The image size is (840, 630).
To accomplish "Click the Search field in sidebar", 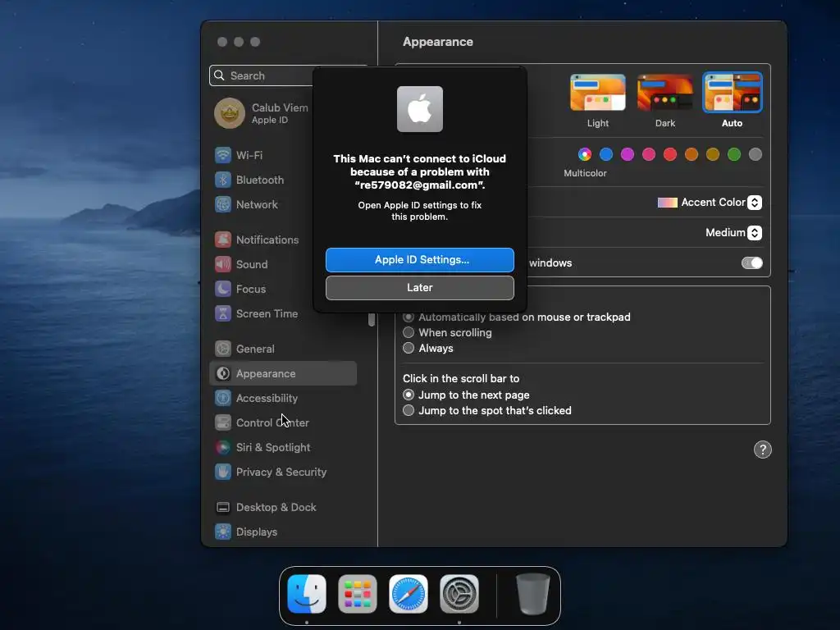I will (x=262, y=75).
